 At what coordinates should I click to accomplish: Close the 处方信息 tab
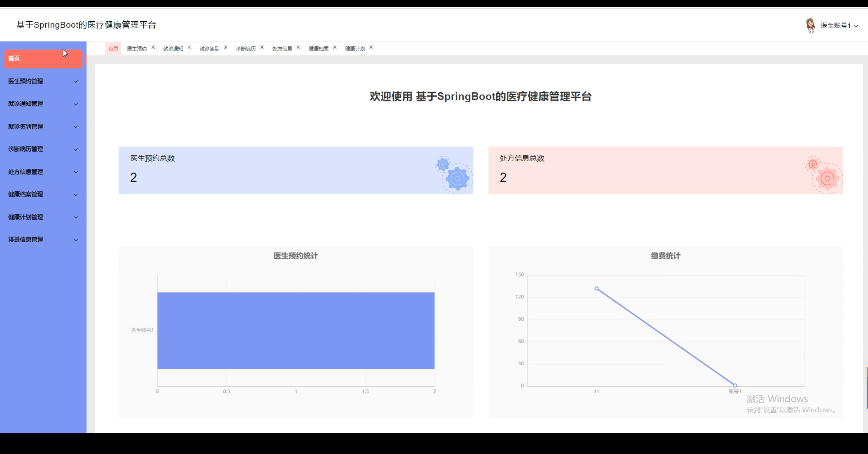pyautogui.click(x=298, y=47)
